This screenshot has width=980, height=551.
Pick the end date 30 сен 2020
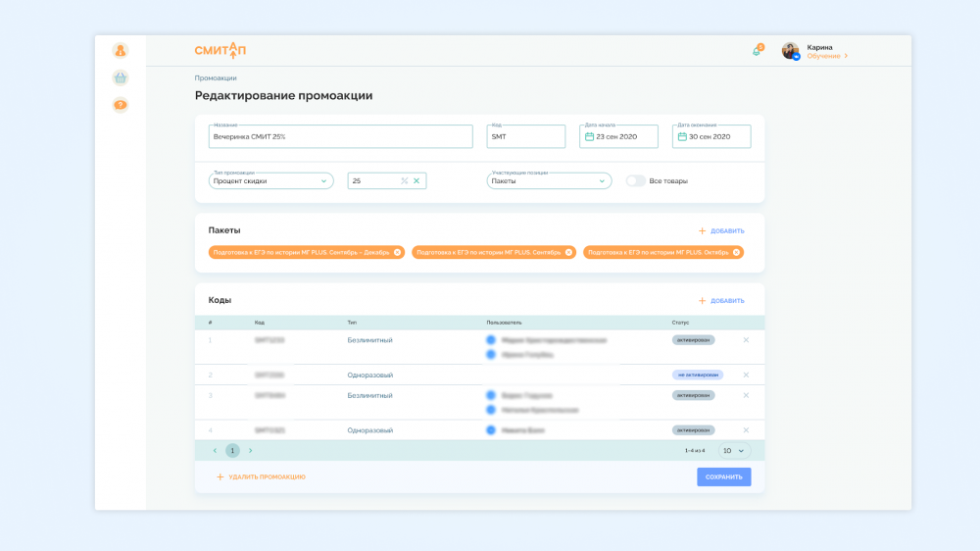tap(711, 136)
